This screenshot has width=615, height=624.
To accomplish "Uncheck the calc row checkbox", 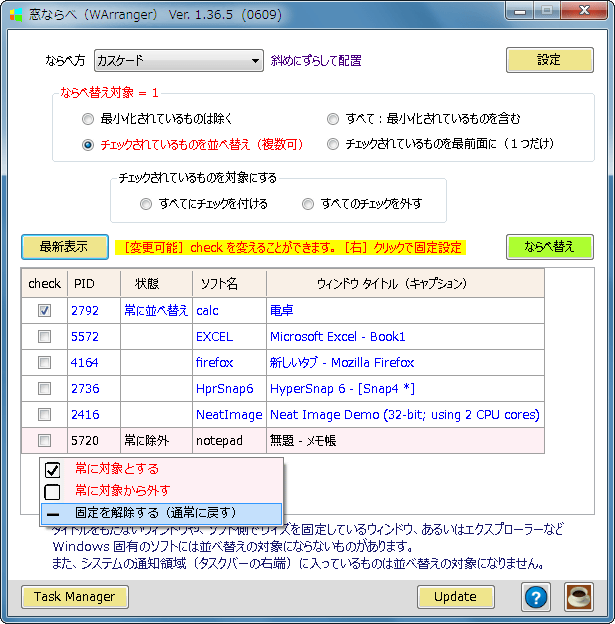I will pos(44,310).
